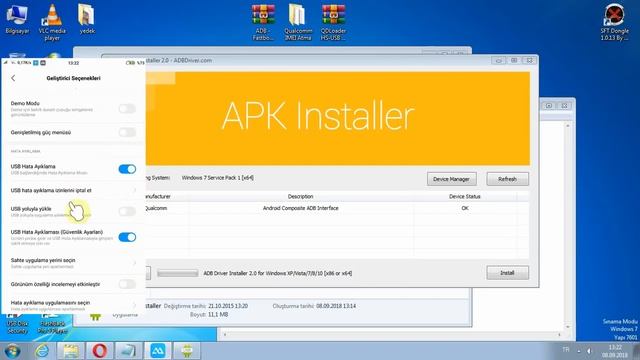Click the APK Installer orange banner
The width and height of the screenshot is (640, 360).
pyautogui.click(x=338, y=118)
